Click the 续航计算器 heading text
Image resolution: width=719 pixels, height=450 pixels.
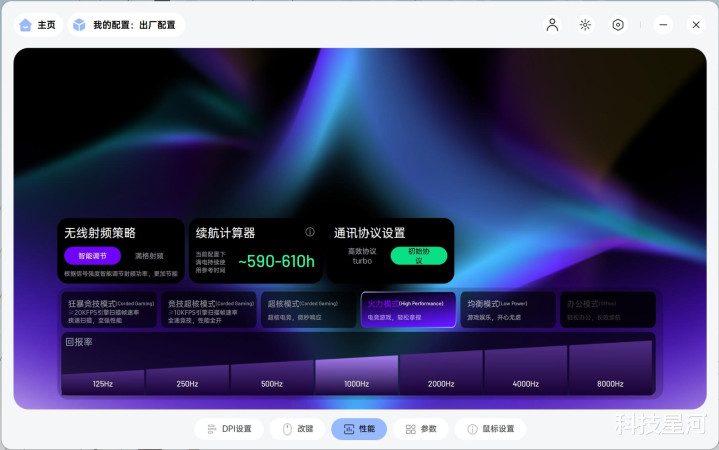pos(225,233)
